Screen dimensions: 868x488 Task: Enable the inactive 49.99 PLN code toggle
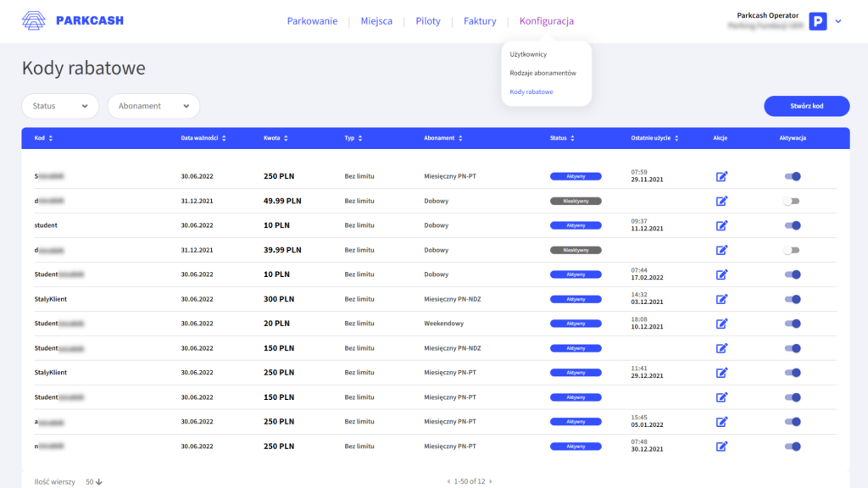pos(792,201)
